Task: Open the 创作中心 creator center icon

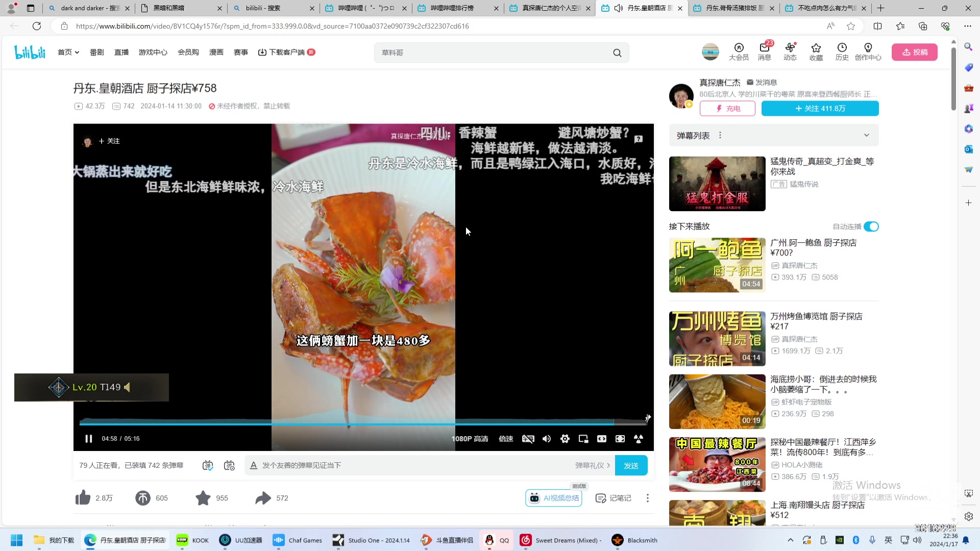Action: [868, 52]
